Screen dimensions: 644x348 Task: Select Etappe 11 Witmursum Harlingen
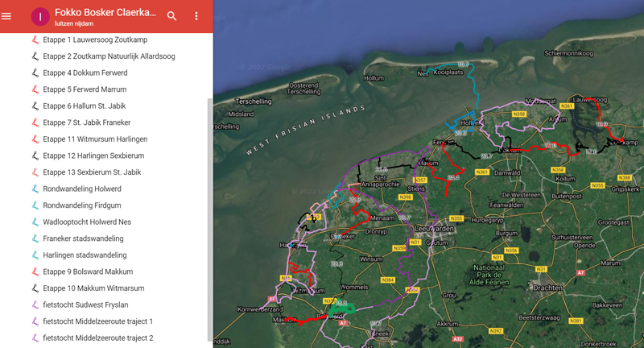95,139
